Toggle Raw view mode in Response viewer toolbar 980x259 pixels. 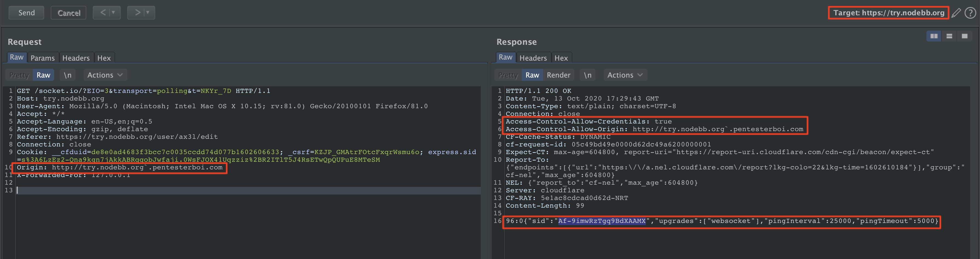pyautogui.click(x=532, y=75)
